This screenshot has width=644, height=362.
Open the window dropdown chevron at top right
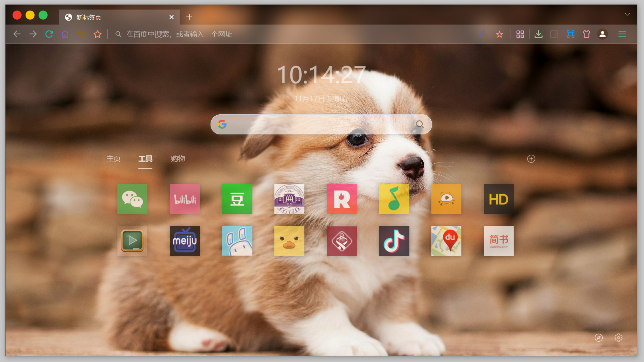pyautogui.click(x=627, y=15)
